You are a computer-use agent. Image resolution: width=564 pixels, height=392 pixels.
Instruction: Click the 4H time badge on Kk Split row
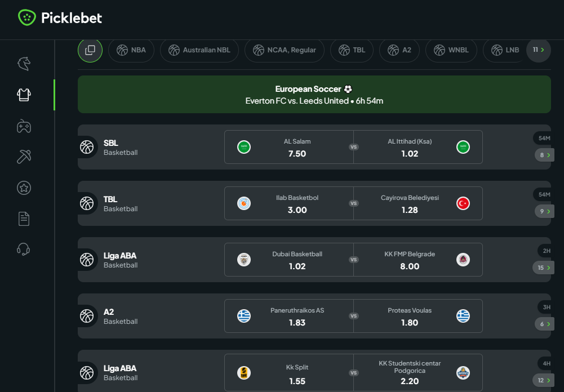click(x=546, y=364)
